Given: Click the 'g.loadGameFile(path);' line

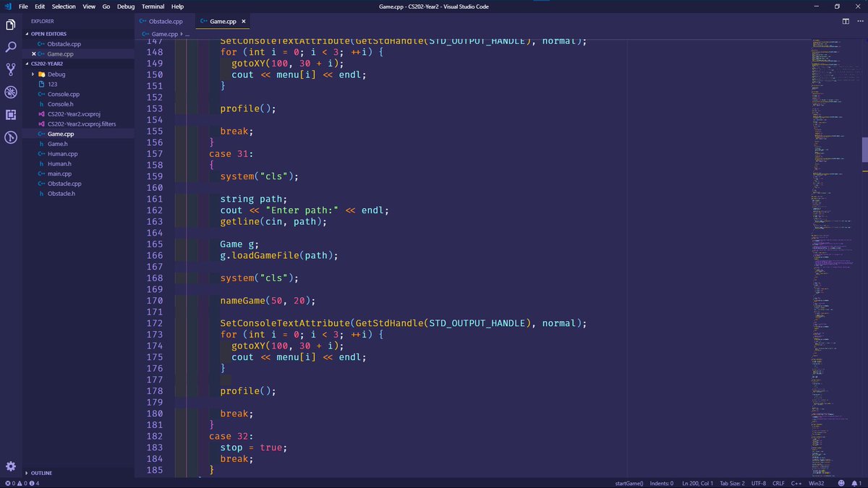Looking at the screenshot, I should tap(279, 255).
